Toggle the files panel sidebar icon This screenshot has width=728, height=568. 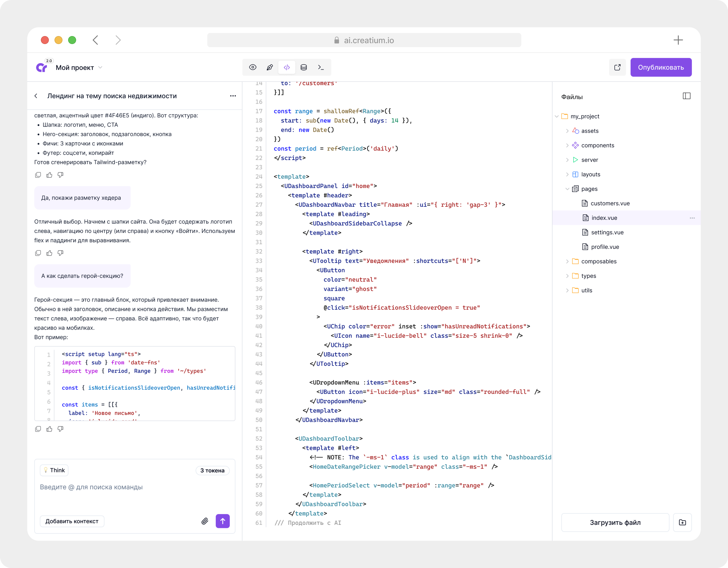pyautogui.click(x=686, y=96)
